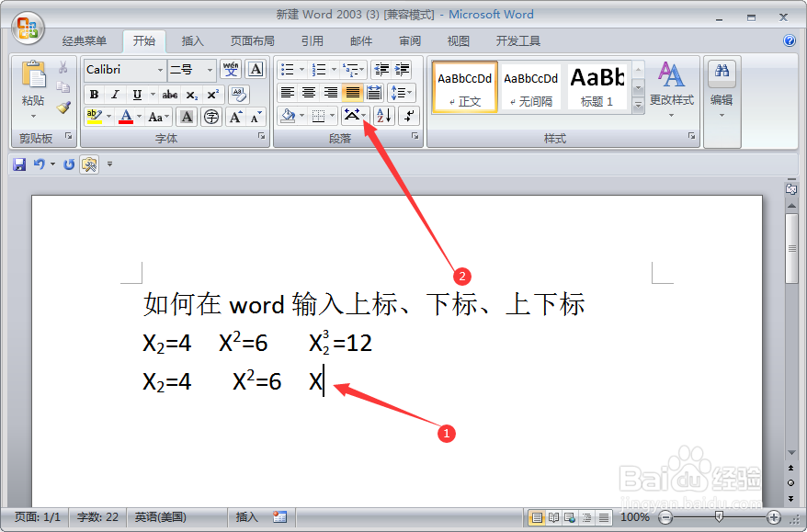Apply subscript formatting to selected text

192,95
